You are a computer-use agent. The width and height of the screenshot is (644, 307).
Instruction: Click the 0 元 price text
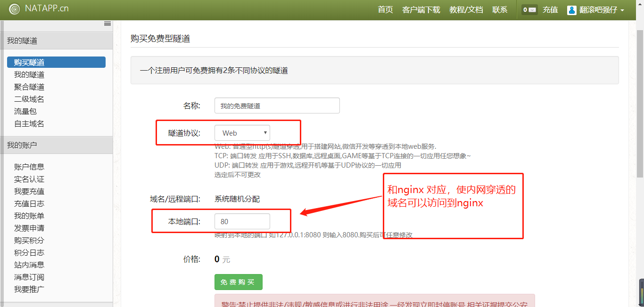pos(222,259)
